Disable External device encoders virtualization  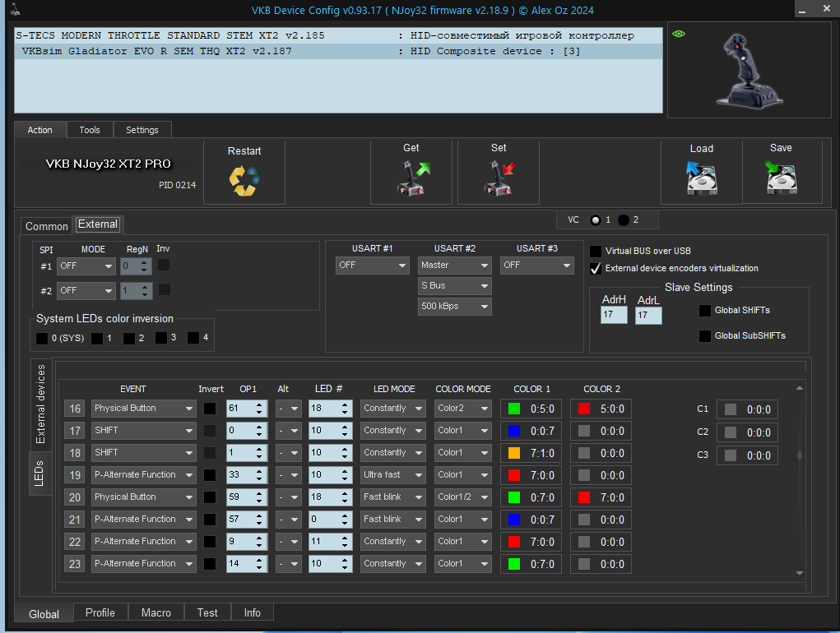tap(595, 268)
